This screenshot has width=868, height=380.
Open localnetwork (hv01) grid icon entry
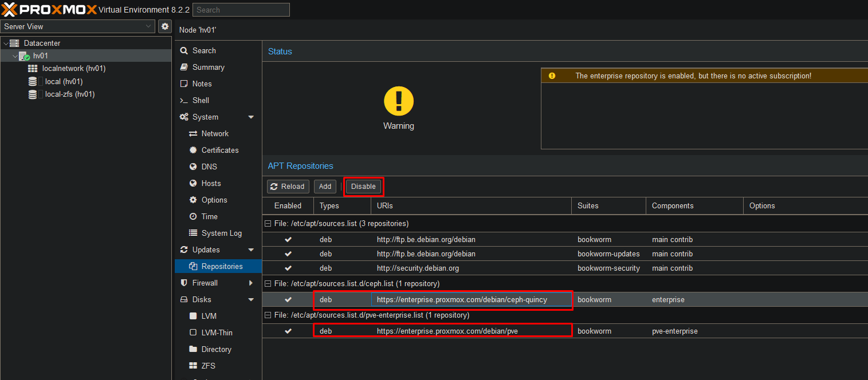click(x=33, y=68)
